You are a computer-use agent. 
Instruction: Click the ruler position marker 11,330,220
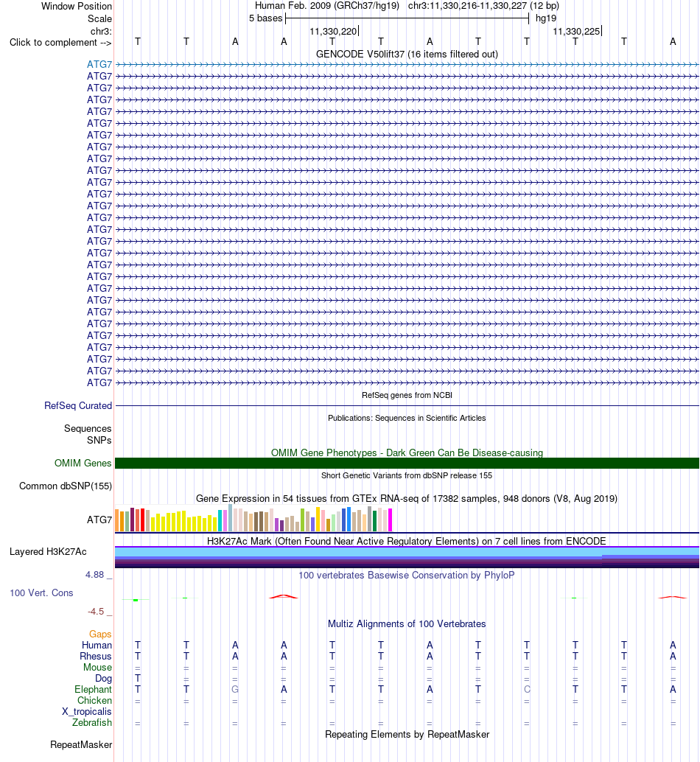[333, 32]
